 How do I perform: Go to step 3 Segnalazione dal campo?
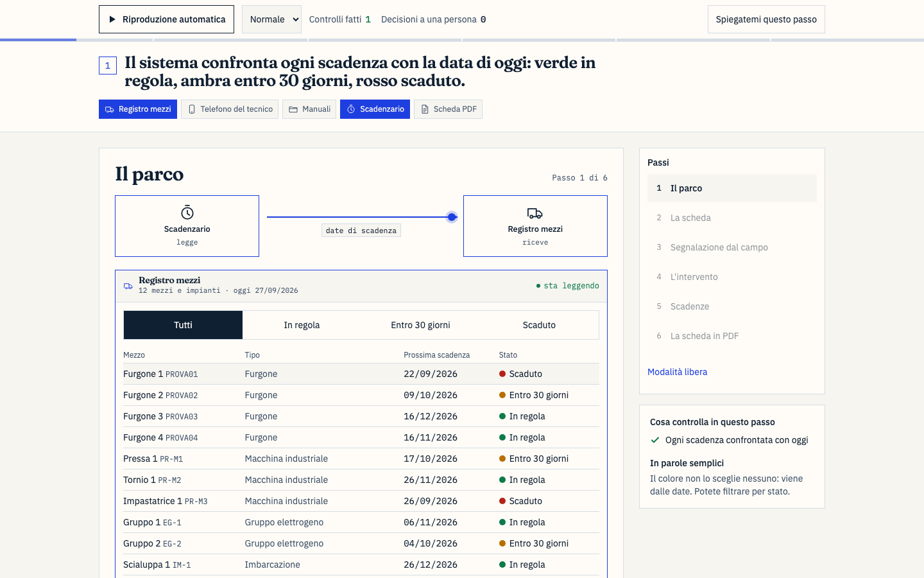732,247
